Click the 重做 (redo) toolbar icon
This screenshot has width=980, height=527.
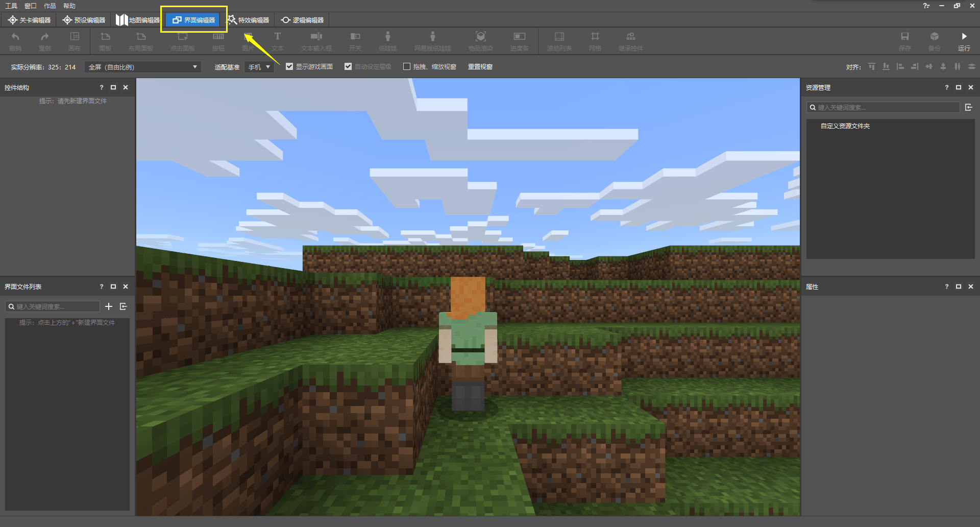pyautogui.click(x=45, y=41)
